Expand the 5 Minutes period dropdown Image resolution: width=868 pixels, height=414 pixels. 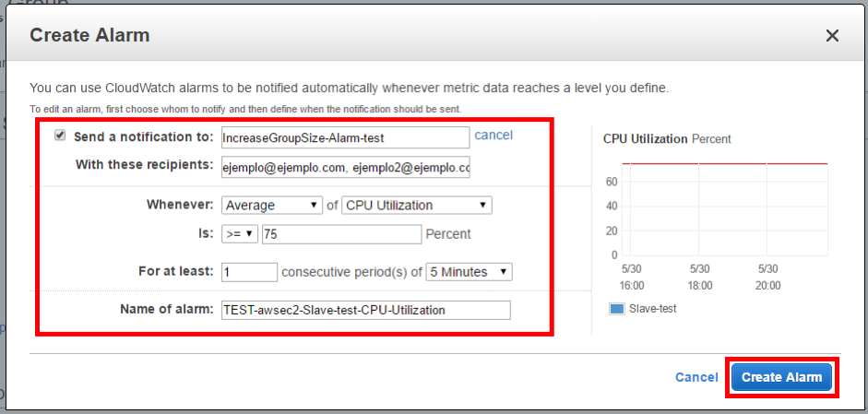[470, 272]
